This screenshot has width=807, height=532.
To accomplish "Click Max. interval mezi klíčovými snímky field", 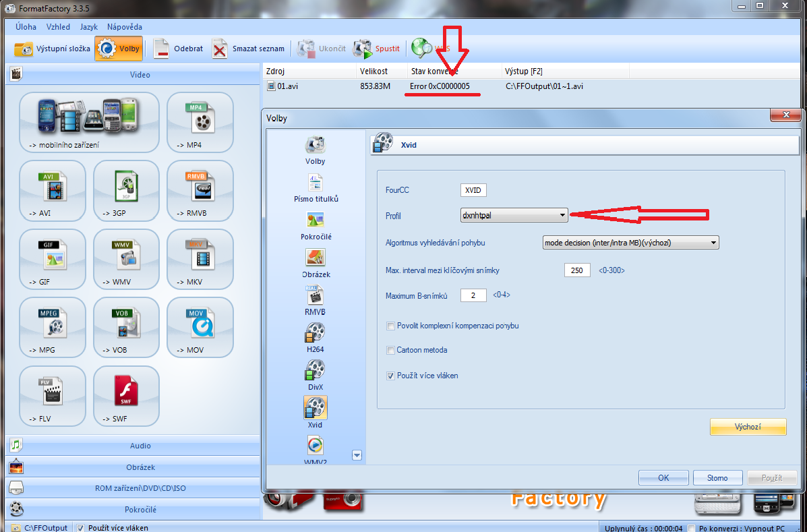I will (x=577, y=270).
